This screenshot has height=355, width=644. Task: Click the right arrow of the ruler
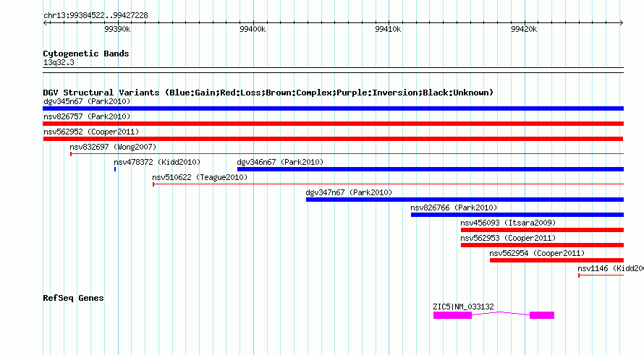coord(622,22)
